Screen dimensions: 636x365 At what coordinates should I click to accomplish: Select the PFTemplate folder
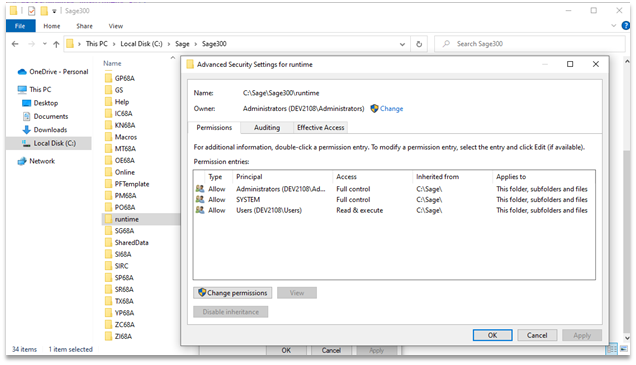click(132, 184)
